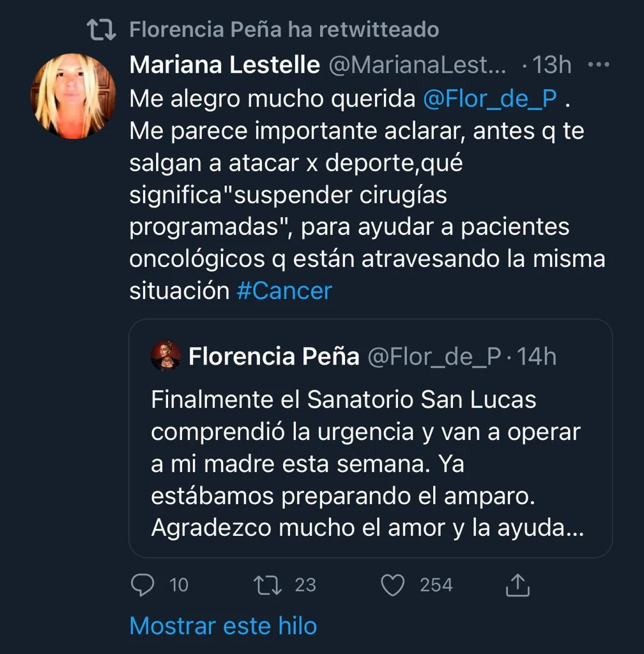
Task: Open Mariana Lestelle's profile photo
Action: point(73,96)
